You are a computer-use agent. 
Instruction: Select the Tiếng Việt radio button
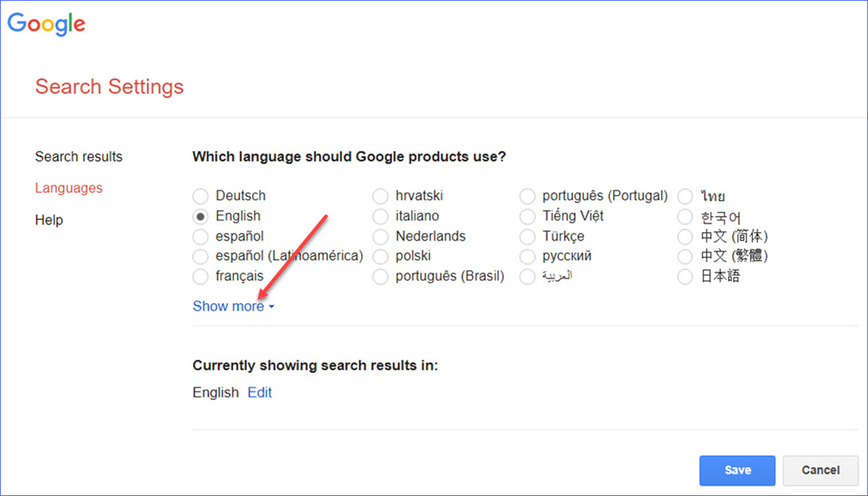tap(527, 216)
